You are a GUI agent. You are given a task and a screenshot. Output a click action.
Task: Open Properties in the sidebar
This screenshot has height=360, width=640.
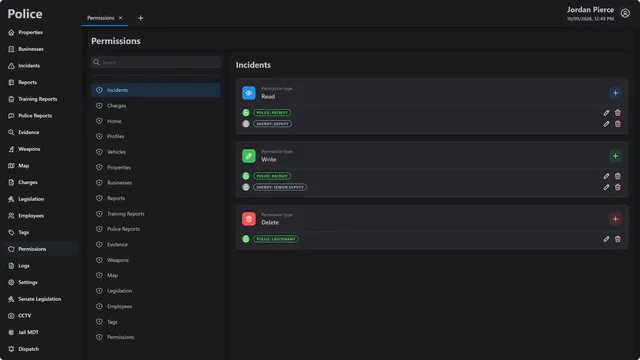[25, 32]
